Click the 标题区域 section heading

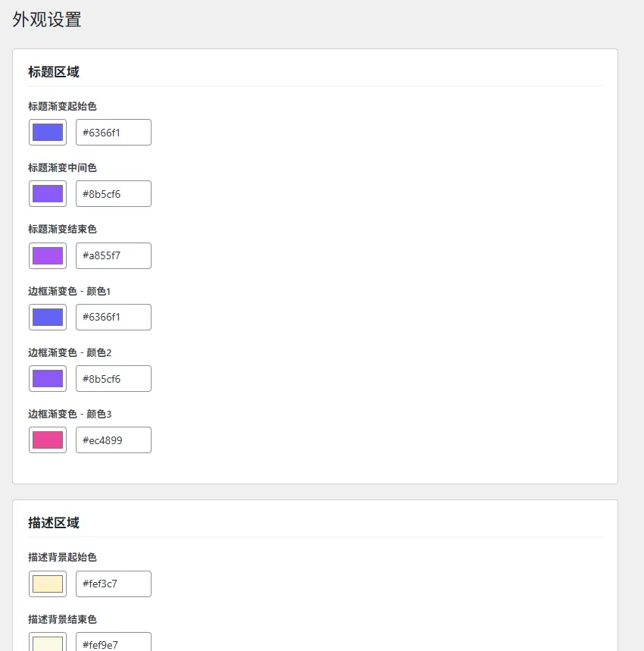click(x=54, y=72)
